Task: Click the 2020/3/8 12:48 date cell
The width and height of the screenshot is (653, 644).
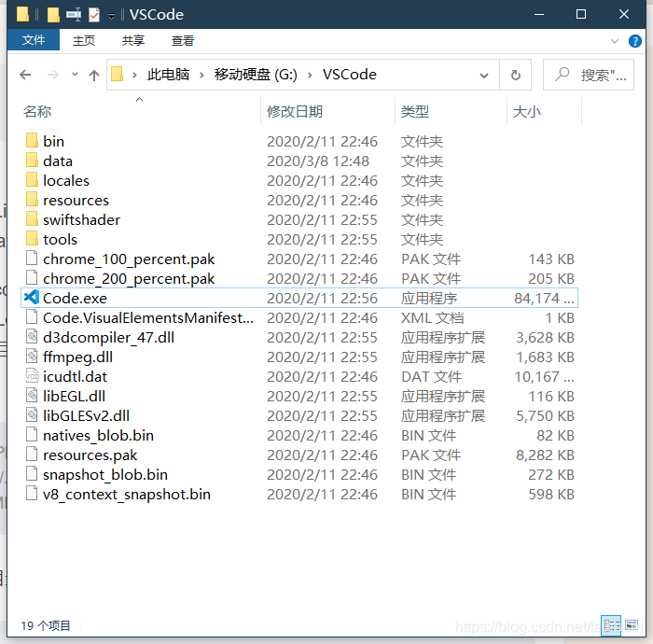Action: tap(318, 161)
